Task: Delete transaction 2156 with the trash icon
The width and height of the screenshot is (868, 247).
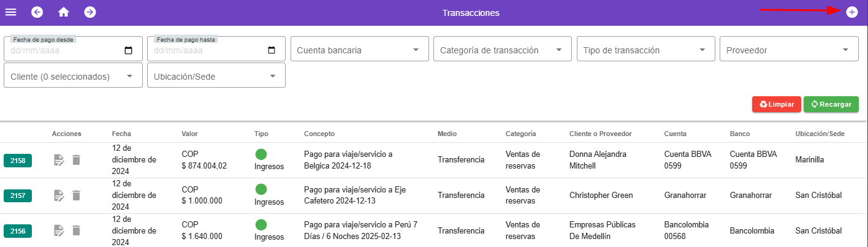Action: coord(76,230)
